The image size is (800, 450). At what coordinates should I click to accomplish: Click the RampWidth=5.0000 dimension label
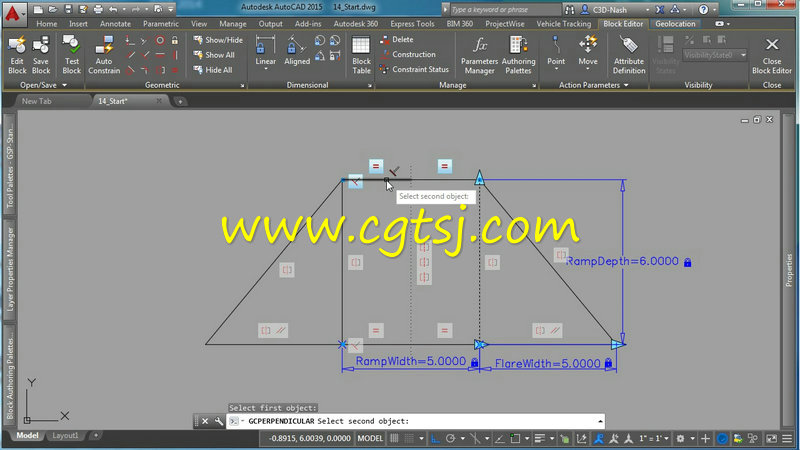pyautogui.click(x=411, y=361)
